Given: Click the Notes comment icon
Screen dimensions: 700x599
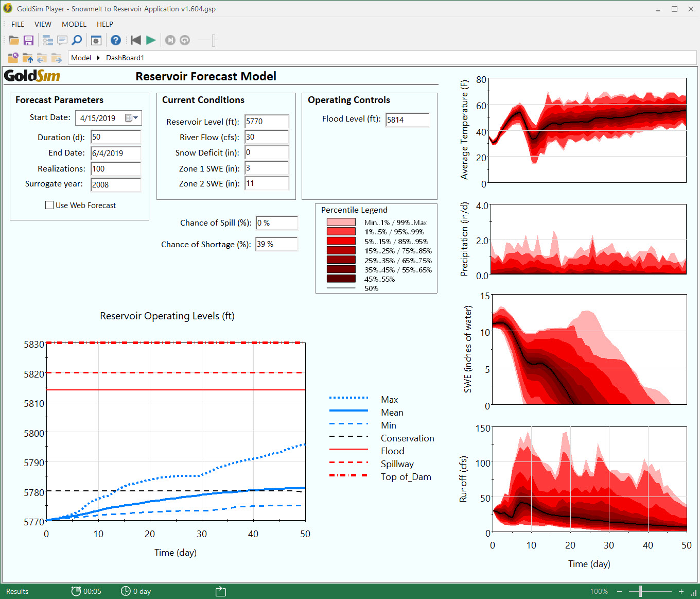Looking at the screenshot, I should tap(62, 40).
